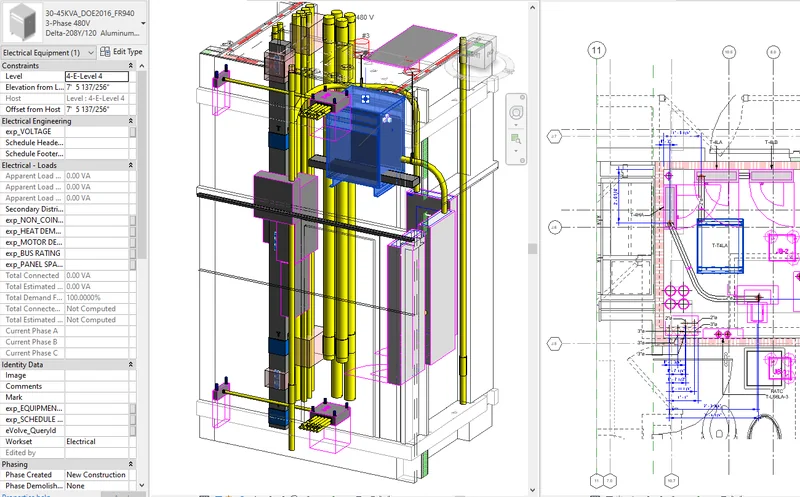Click the small button beside exp_PANEL SPA
The width and height of the screenshot is (800, 497).
click(133, 264)
